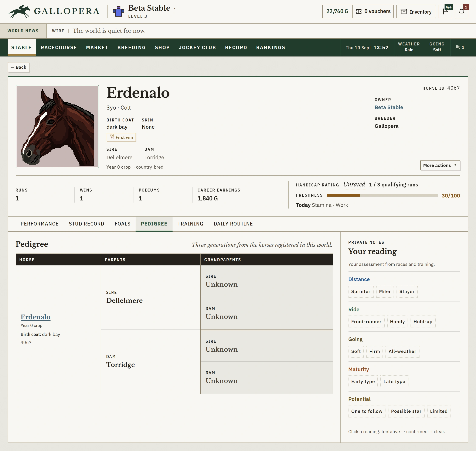The height and width of the screenshot is (451, 476).
Task: Click the Erdenalo horse portrait
Action: click(x=57, y=127)
